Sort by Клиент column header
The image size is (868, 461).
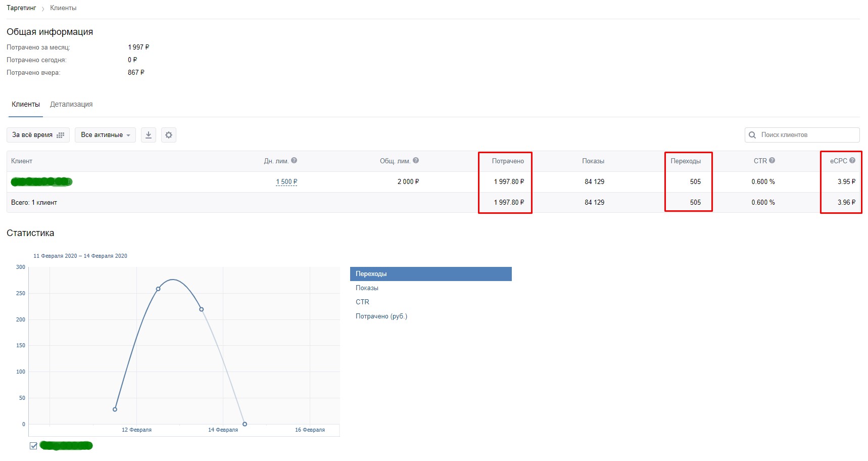click(22, 161)
